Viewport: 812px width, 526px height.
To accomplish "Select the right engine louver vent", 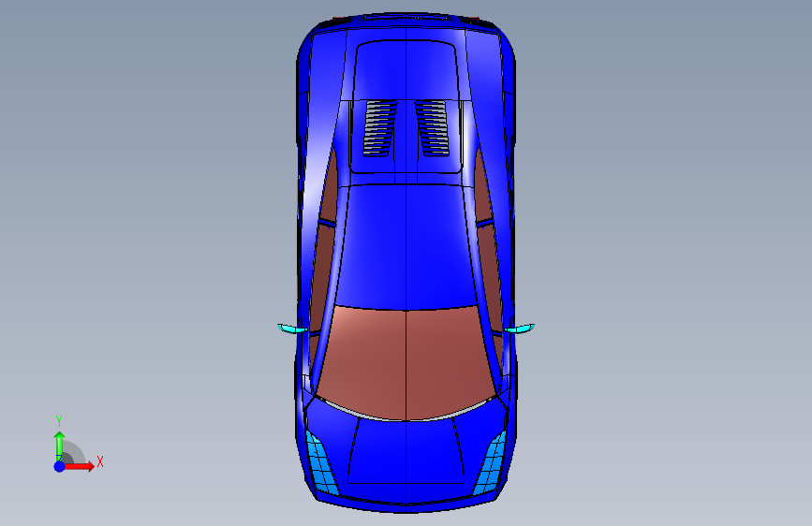I will (432, 128).
